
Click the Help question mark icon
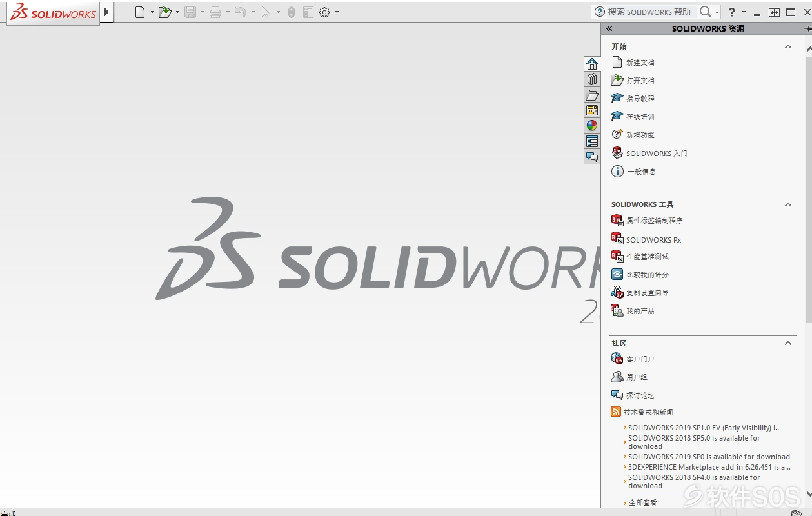732,12
